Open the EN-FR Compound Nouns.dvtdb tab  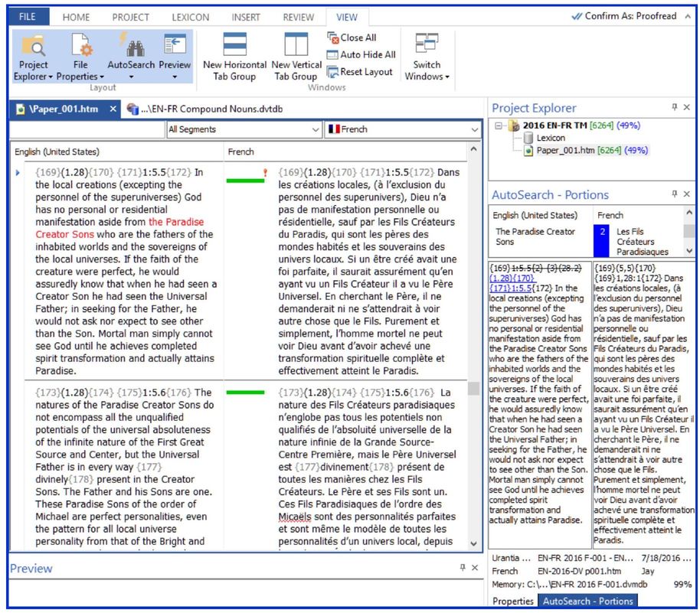point(205,109)
